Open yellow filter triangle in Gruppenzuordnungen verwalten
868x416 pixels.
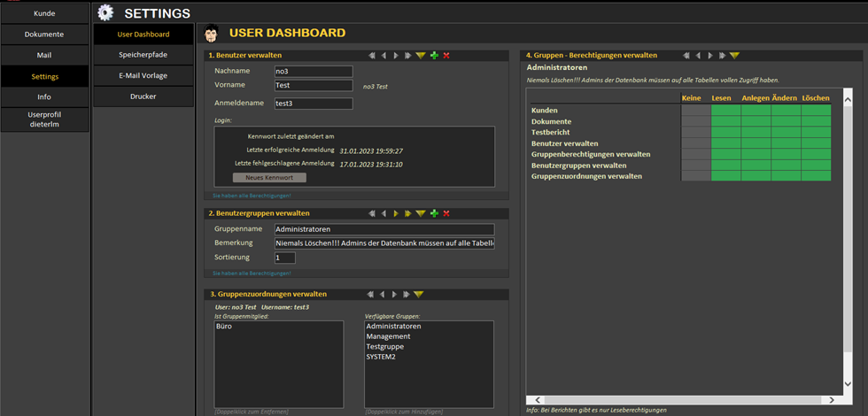pyautogui.click(x=419, y=294)
